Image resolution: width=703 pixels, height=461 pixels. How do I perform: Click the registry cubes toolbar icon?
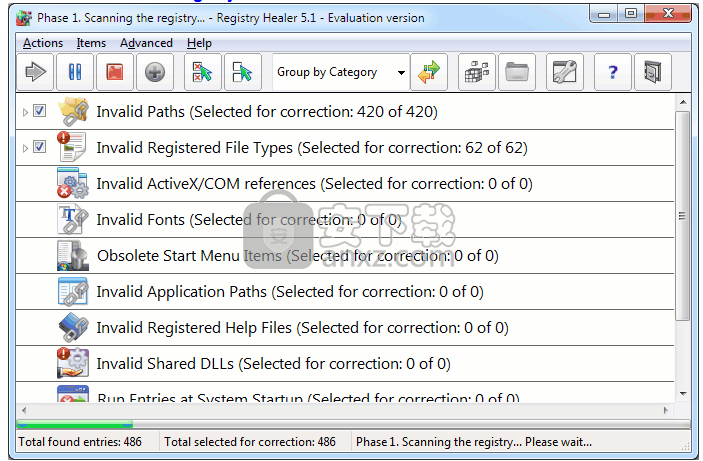477,72
